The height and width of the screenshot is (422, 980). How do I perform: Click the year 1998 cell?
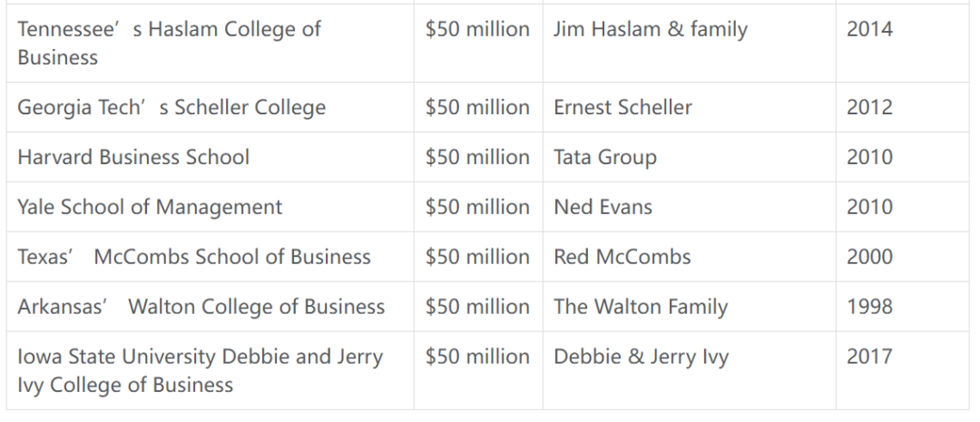coord(902,307)
